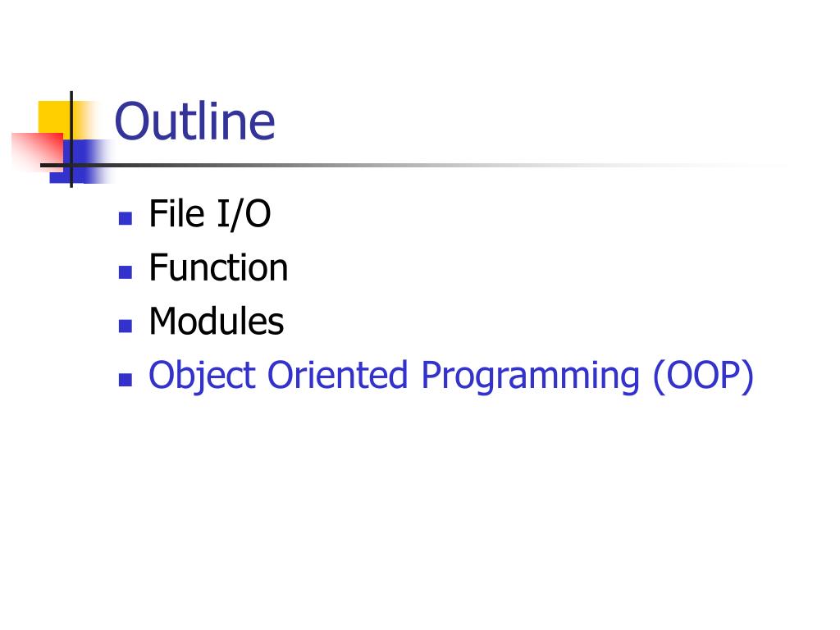Click the vertical black line in the title decoration
Image resolution: width=840 pixels, height=630 pixels.
coord(71,139)
